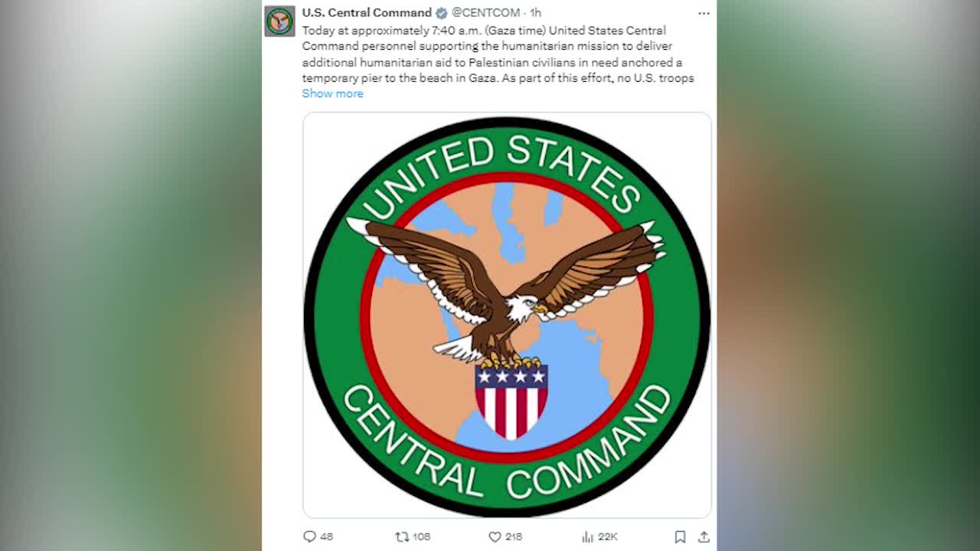Open U.S. Central Command profile name
The width and height of the screenshot is (980, 551).
(367, 13)
